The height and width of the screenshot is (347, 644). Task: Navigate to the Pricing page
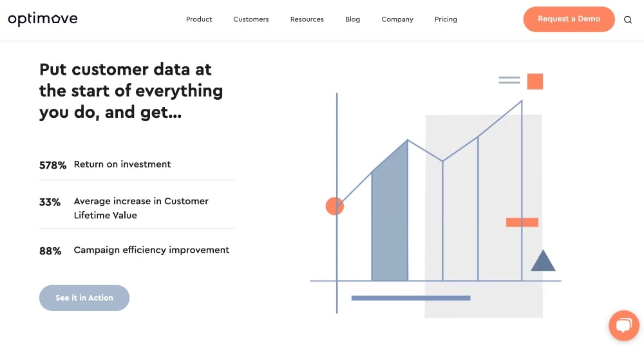point(446,19)
